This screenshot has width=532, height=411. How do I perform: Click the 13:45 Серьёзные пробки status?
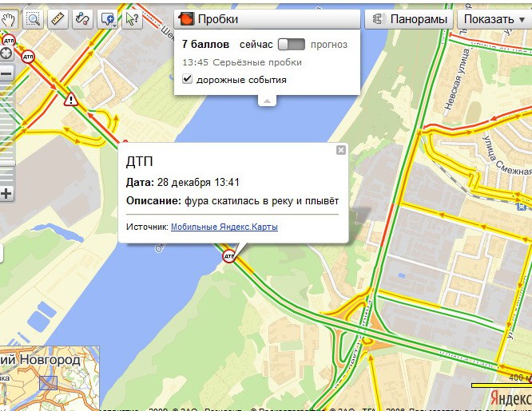[242, 62]
